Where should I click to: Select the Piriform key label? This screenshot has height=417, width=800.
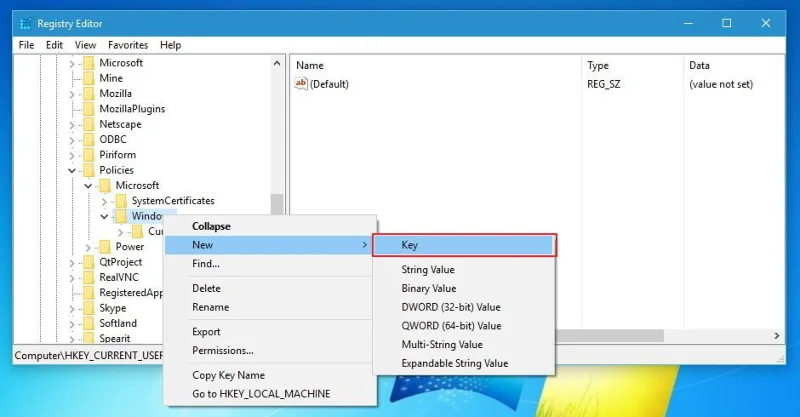coord(117,155)
